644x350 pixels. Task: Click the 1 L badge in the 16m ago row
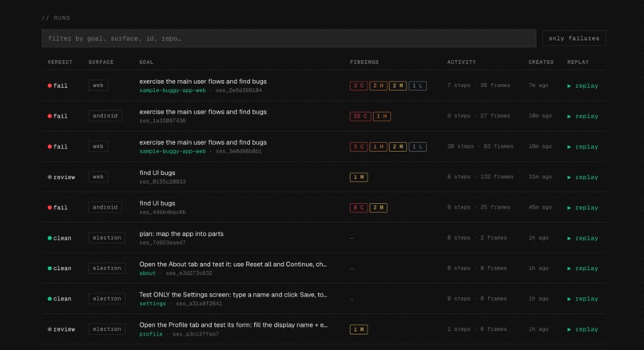[x=418, y=147]
